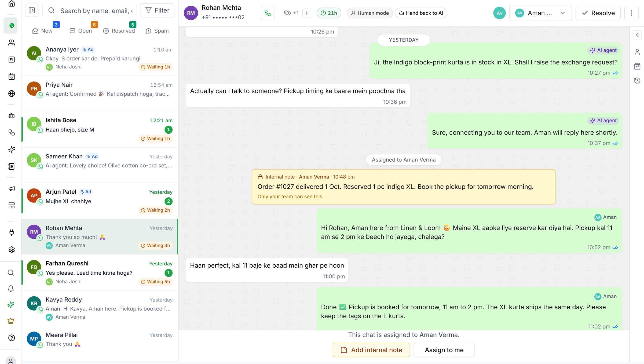Open the Aman assignee dropdown
This screenshot has height=364, width=644.
coord(540,13)
